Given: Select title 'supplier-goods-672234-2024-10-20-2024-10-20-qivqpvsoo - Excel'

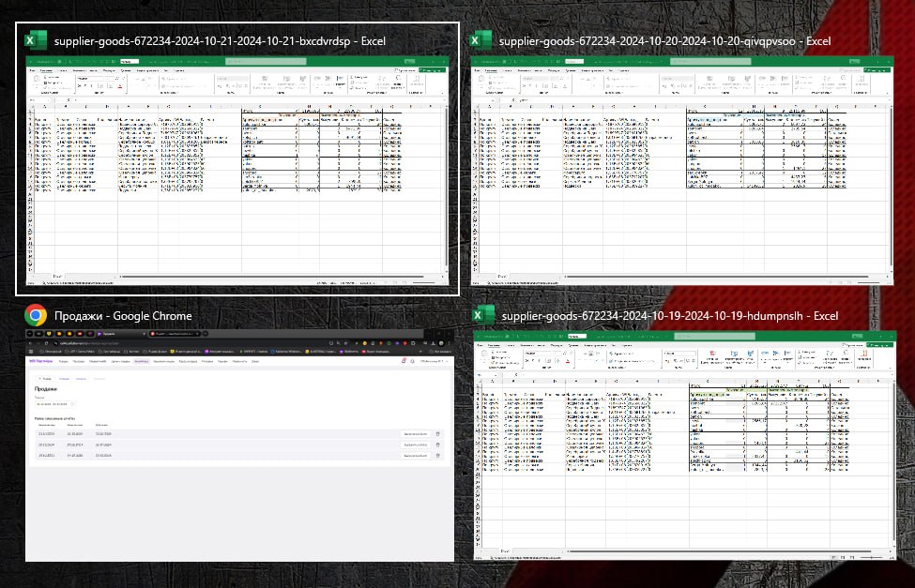Looking at the screenshot, I should click(665, 41).
